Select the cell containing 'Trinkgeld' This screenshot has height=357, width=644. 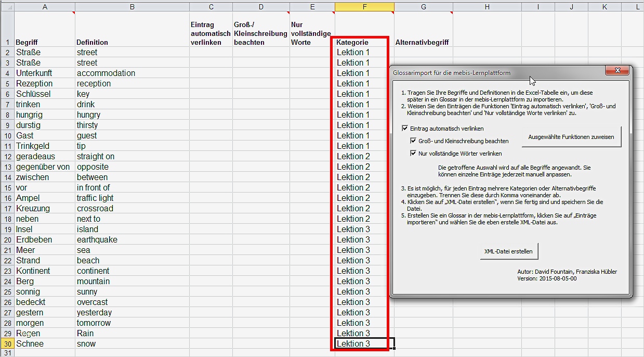tap(45, 146)
